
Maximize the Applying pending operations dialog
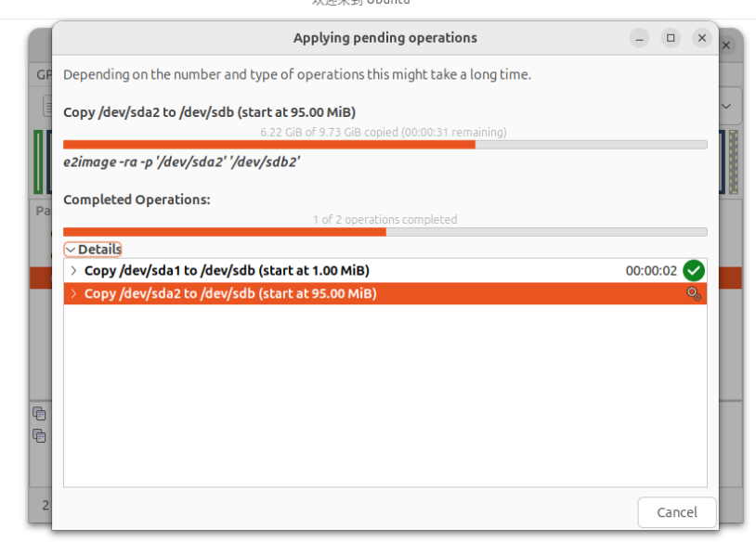(x=671, y=38)
